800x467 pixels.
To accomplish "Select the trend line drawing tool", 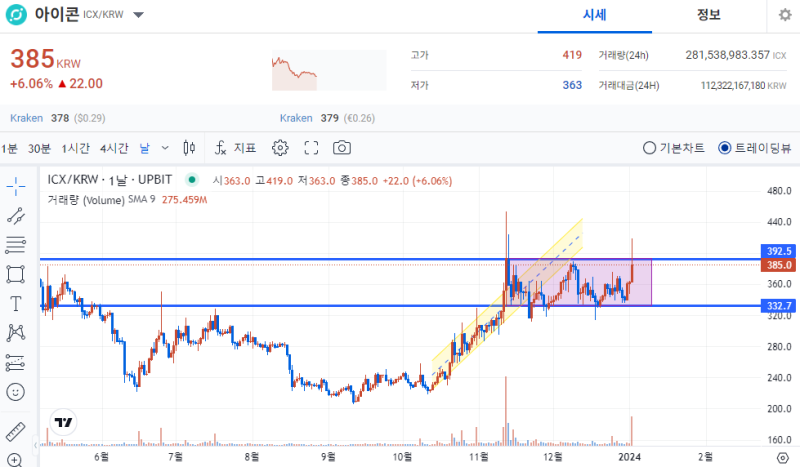I will click(x=16, y=216).
